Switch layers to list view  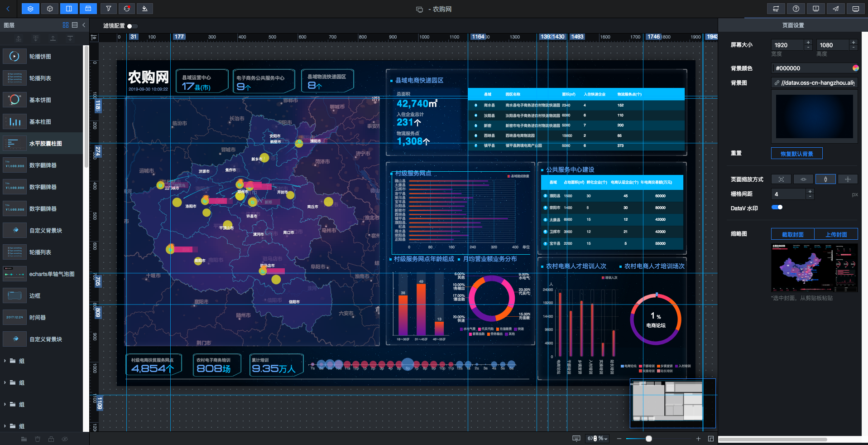click(75, 25)
